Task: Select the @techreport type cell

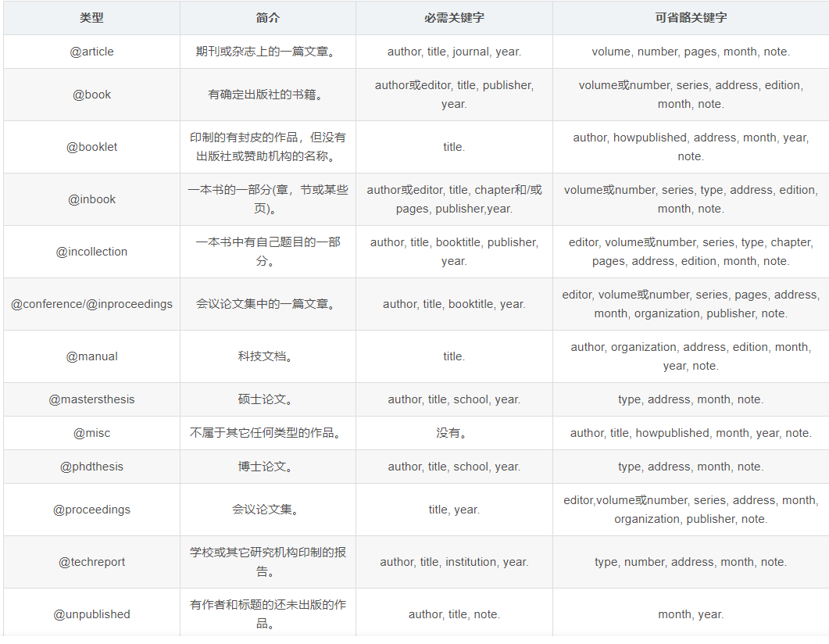Action: [91, 562]
